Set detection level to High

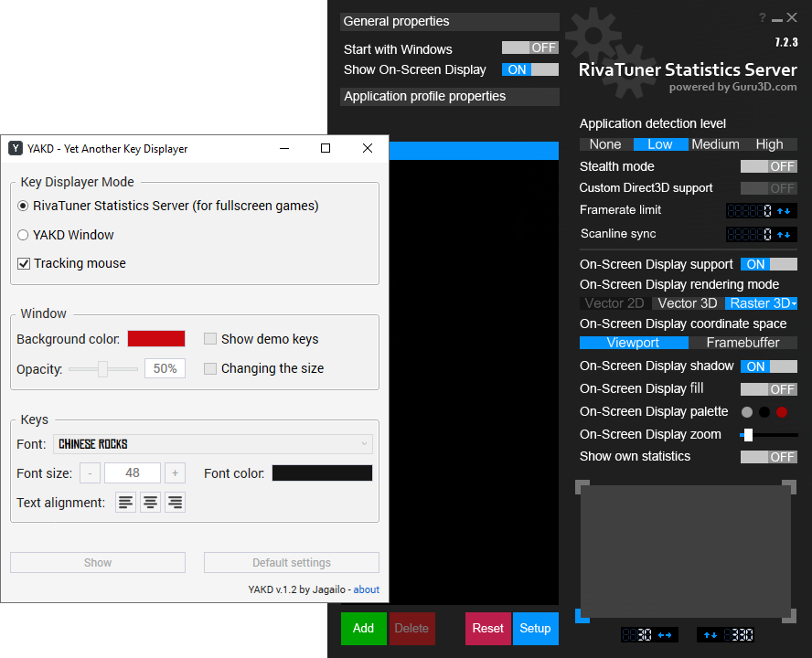770,144
